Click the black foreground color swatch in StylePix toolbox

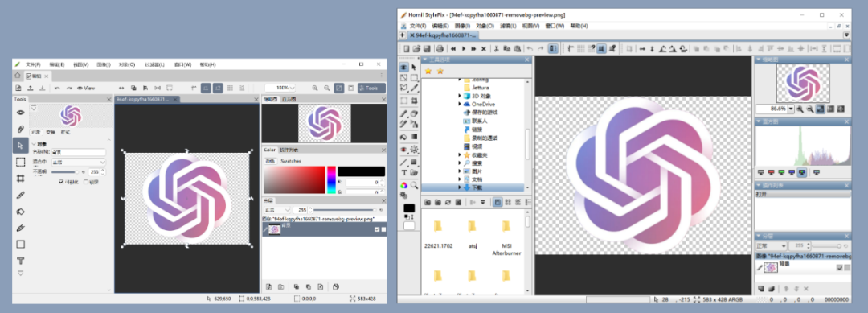click(x=409, y=208)
